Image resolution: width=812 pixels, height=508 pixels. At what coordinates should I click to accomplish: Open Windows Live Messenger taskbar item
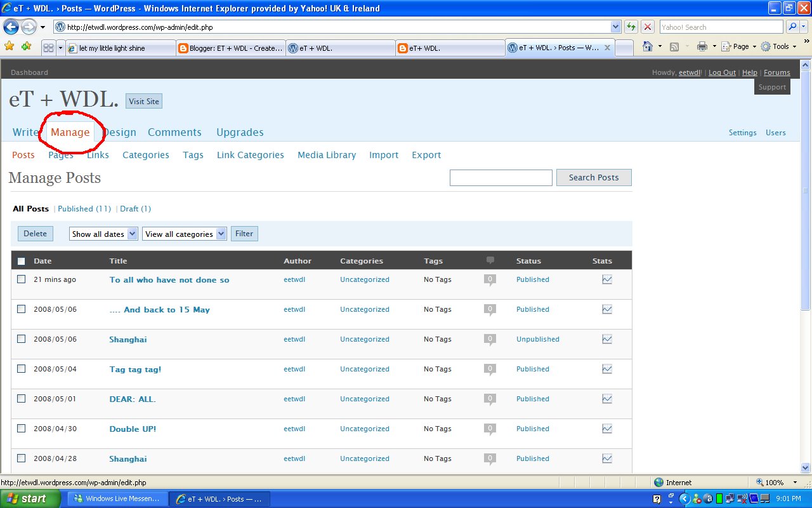pyautogui.click(x=119, y=499)
